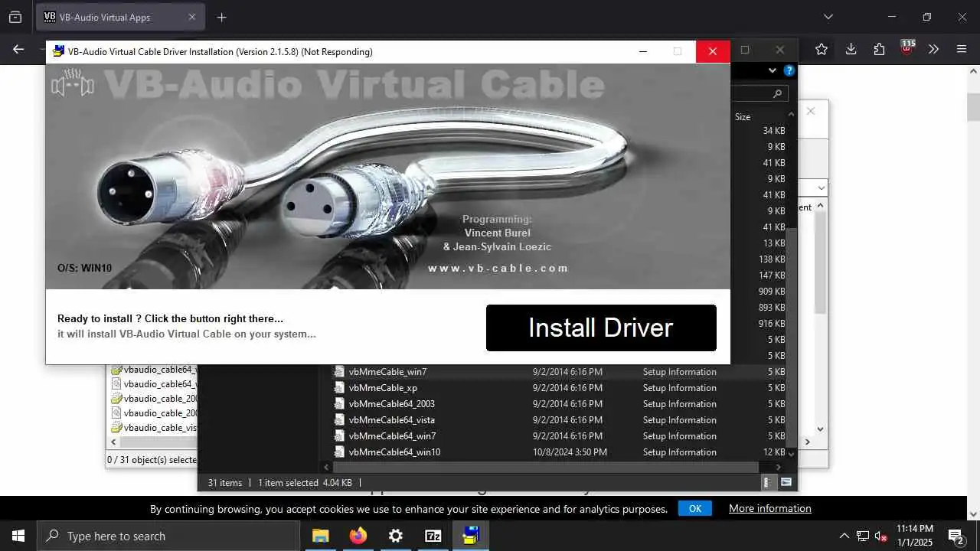Viewport: 980px width, 551px height.
Task: Click uBlock extension icon with badge
Action: (907, 47)
